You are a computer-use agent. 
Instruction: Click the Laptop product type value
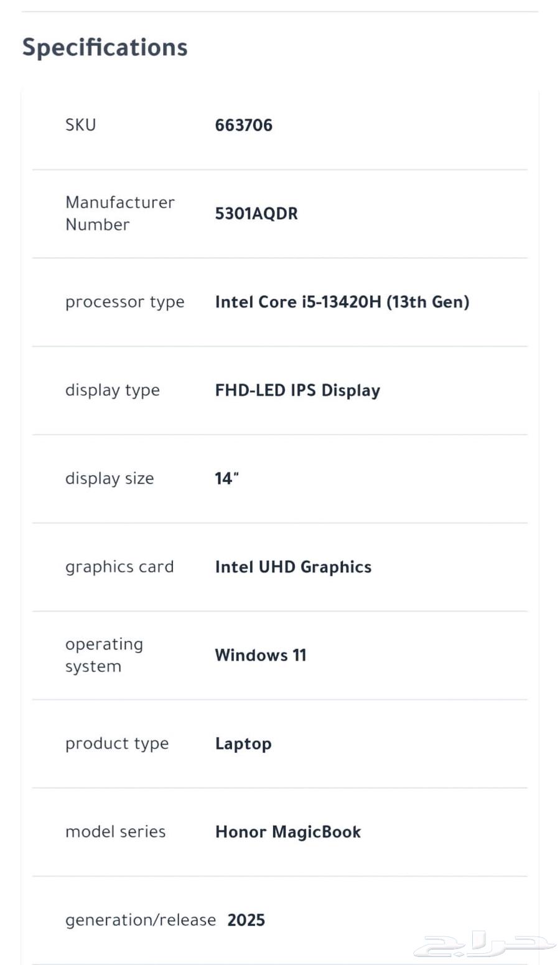coord(243,744)
